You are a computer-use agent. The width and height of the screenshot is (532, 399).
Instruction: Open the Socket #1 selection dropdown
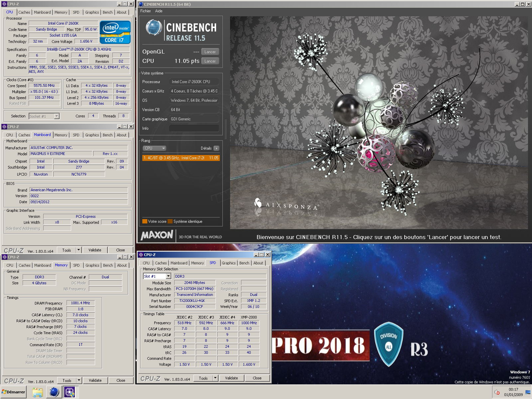point(57,116)
